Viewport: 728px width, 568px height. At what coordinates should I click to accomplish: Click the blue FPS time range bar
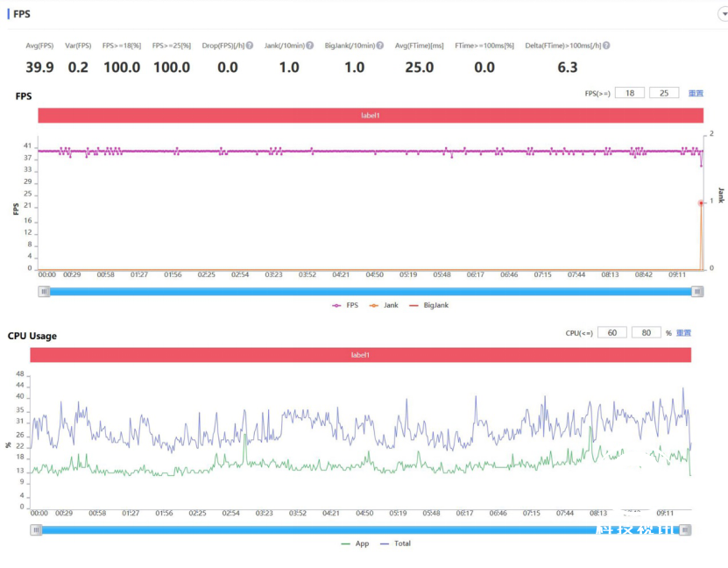371,292
